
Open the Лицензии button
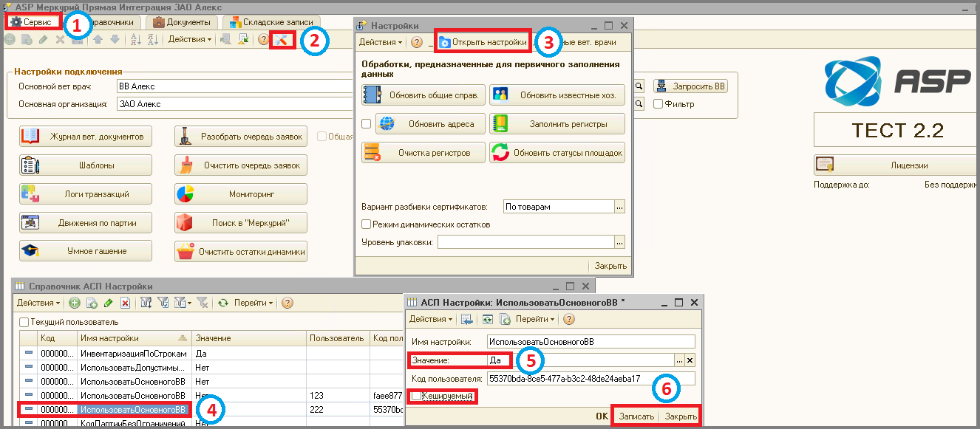point(896,165)
